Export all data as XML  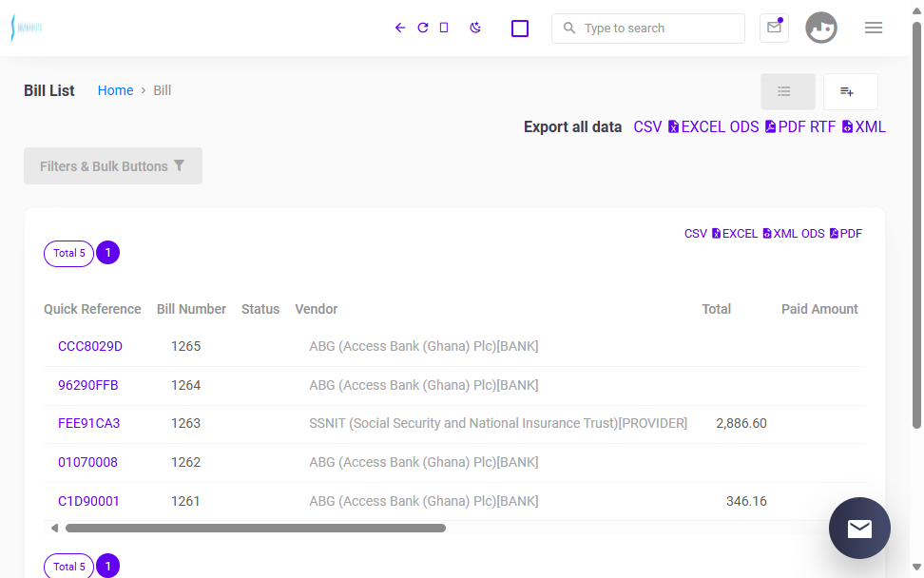(864, 127)
